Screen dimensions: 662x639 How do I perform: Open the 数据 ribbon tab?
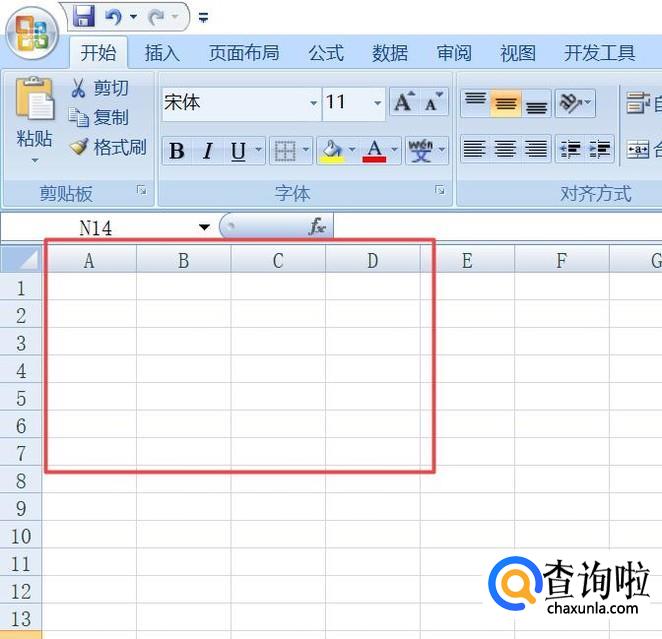[390, 53]
